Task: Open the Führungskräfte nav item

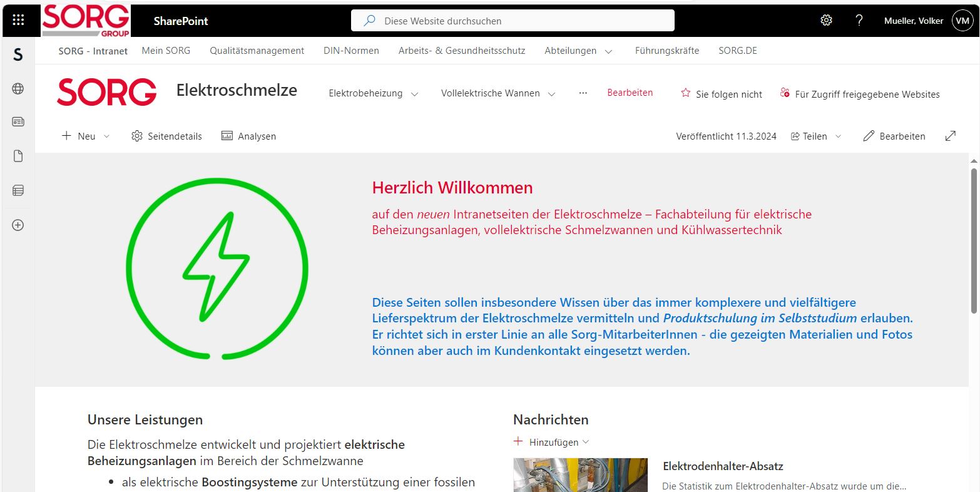Action: click(x=667, y=51)
